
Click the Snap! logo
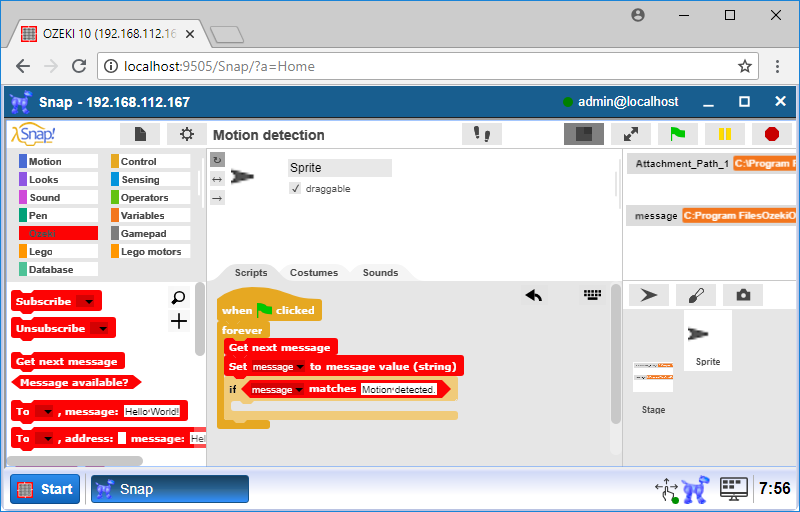pos(34,134)
